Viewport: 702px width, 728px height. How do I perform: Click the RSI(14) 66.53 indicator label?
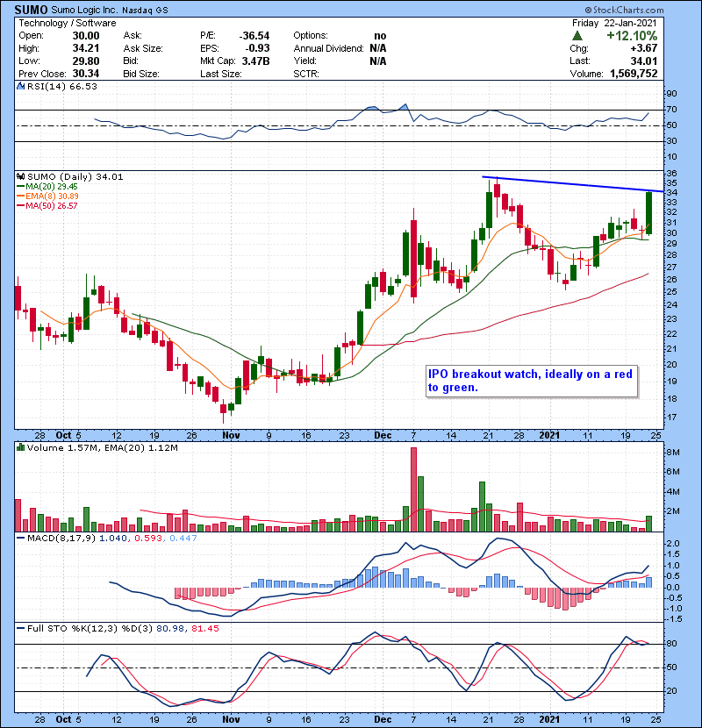pos(61,86)
